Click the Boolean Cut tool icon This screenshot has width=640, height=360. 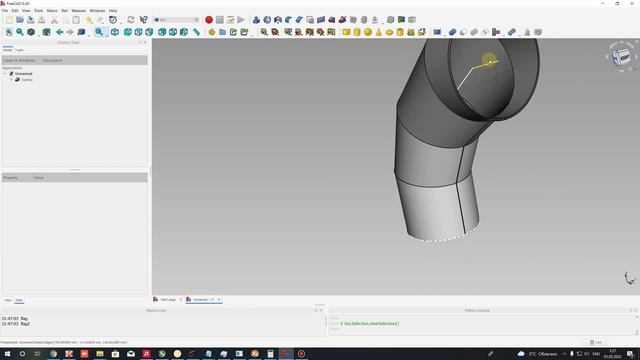[463, 32]
